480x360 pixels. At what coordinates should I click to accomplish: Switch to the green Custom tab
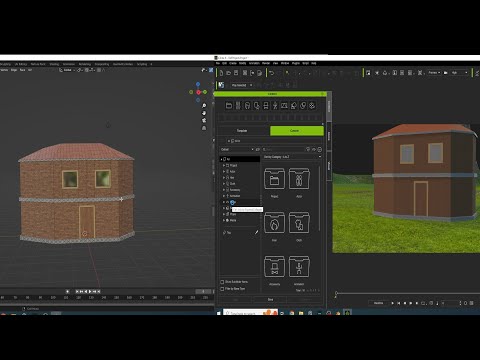coord(297,131)
